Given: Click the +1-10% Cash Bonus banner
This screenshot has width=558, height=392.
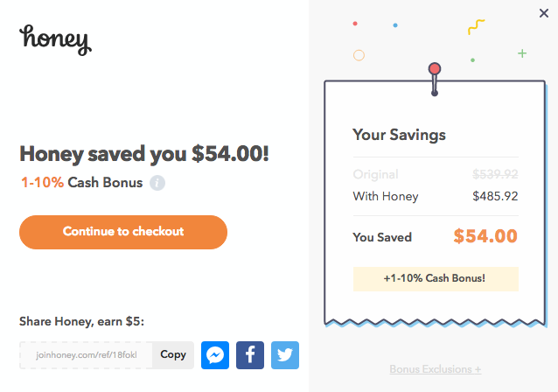Looking at the screenshot, I should pos(436,279).
